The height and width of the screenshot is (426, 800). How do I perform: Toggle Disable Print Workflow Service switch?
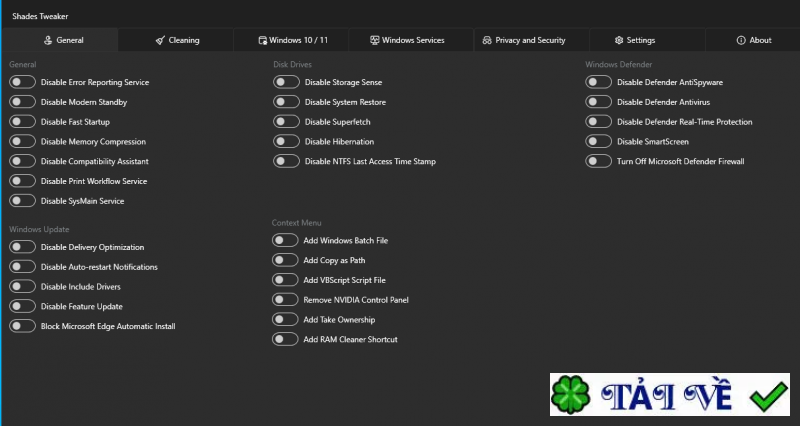pyautogui.click(x=22, y=181)
